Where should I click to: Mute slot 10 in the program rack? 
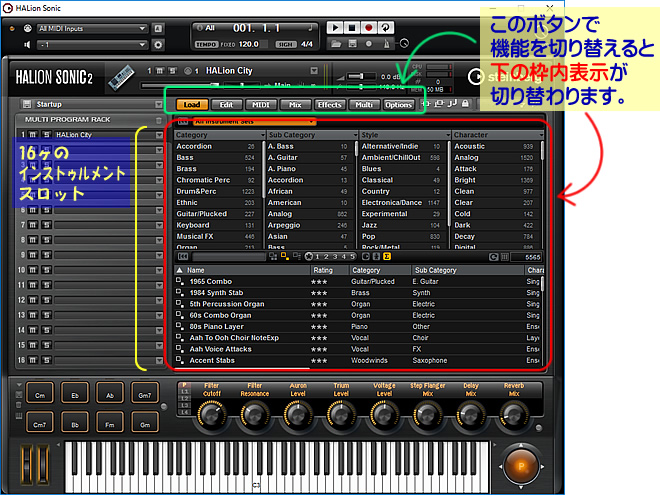(x=32, y=270)
